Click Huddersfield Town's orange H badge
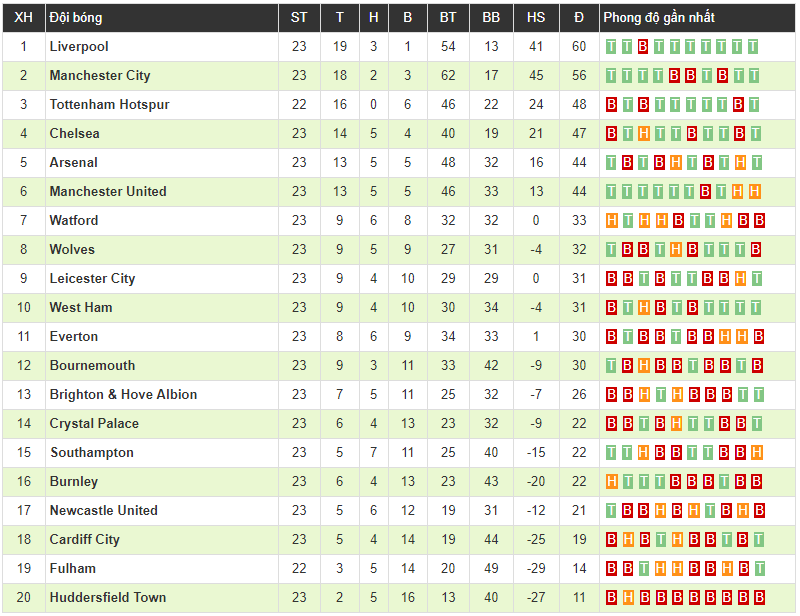Viewport: 800px width, 616px height. click(x=628, y=598)
